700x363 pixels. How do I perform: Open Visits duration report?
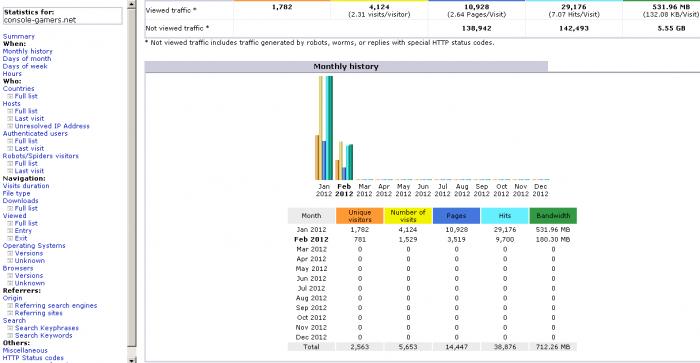tap(26, 186)
